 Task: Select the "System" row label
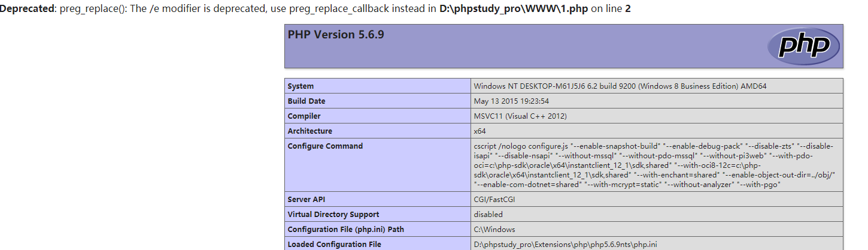[x=301, y=86]
